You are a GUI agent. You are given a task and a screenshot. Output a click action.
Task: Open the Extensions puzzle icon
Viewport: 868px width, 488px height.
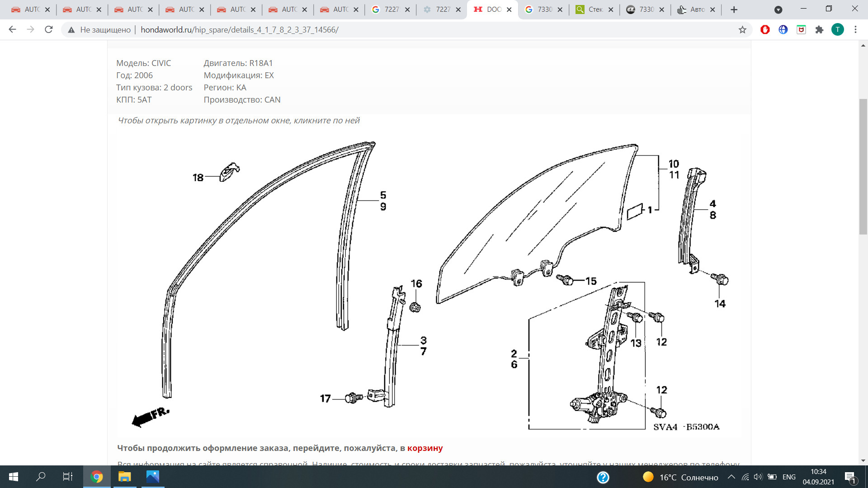pos(819,30)
